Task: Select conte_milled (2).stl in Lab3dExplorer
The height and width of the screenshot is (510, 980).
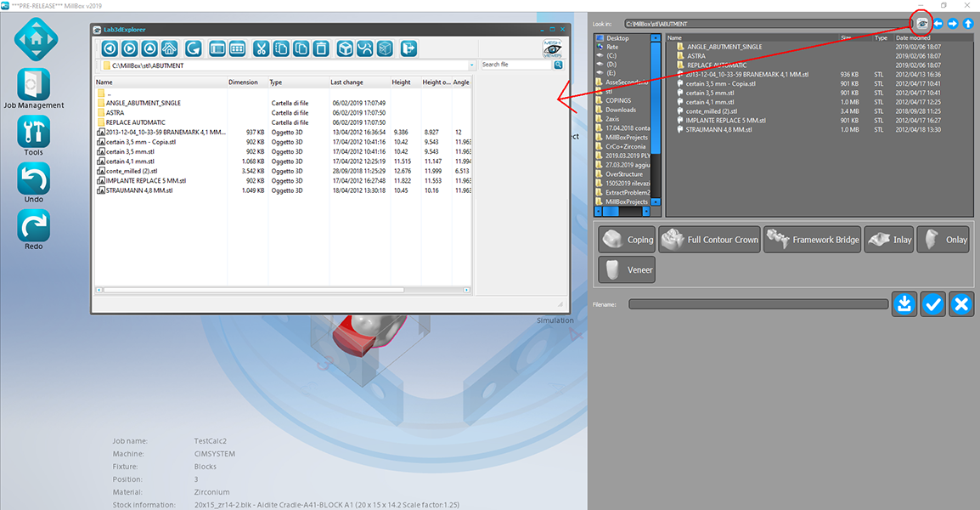Action: [132, 171]
